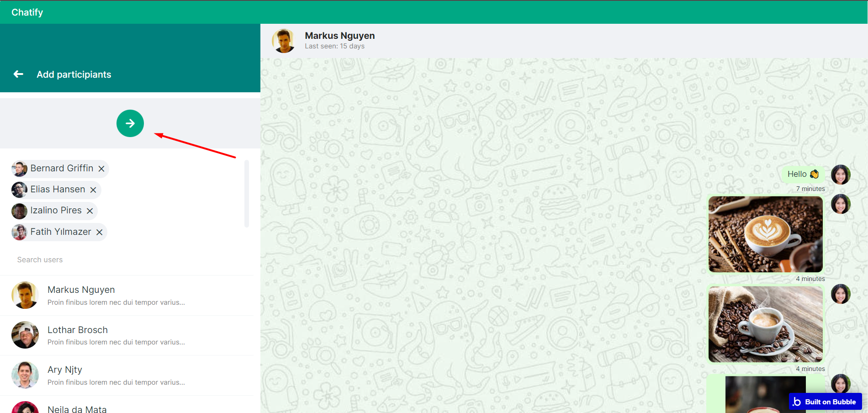Click the Markus Nguyen name in the chat header
This screenshot has height=413, width=868.
coord(339,36)
